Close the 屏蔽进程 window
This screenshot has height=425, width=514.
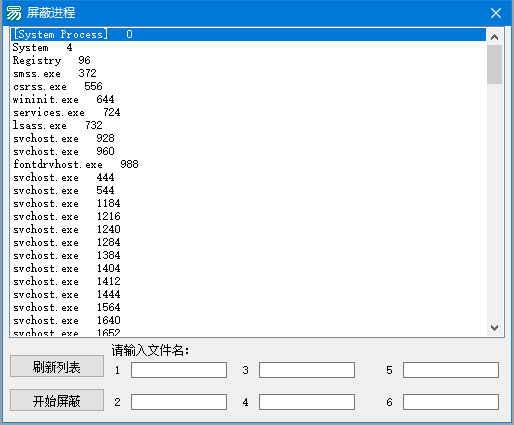[496, 13]
